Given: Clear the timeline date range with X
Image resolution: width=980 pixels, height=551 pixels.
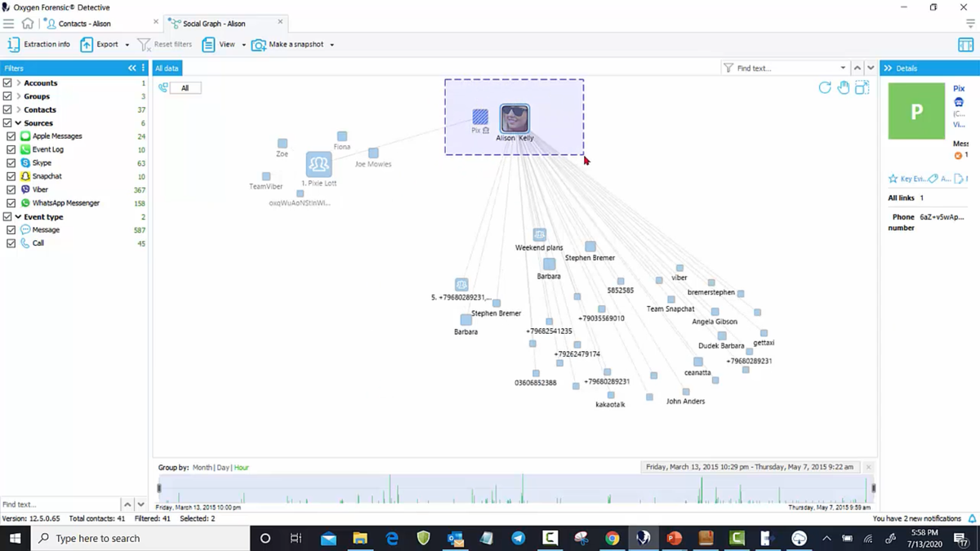Looking at the screenshot, I should [x=868, y=467].
